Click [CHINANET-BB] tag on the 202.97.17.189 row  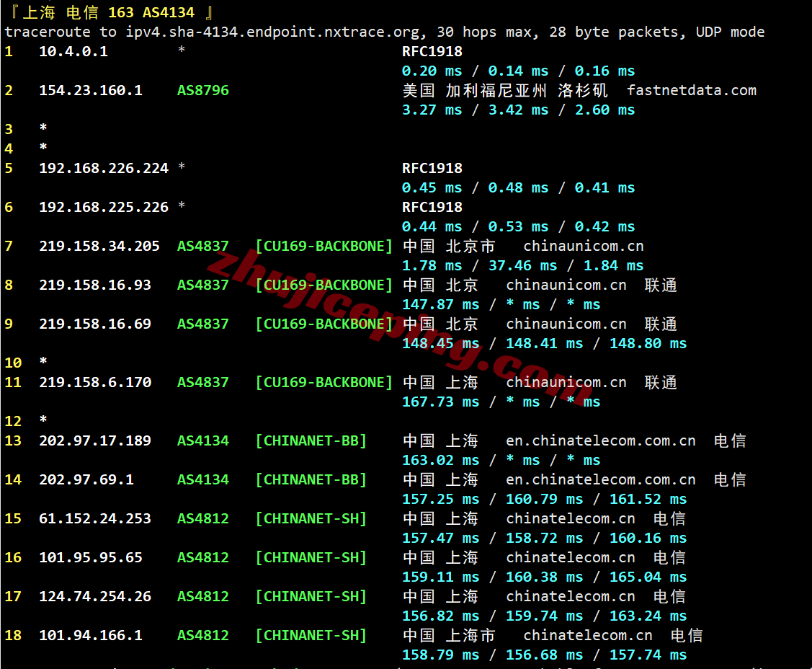tap(311, 440)
